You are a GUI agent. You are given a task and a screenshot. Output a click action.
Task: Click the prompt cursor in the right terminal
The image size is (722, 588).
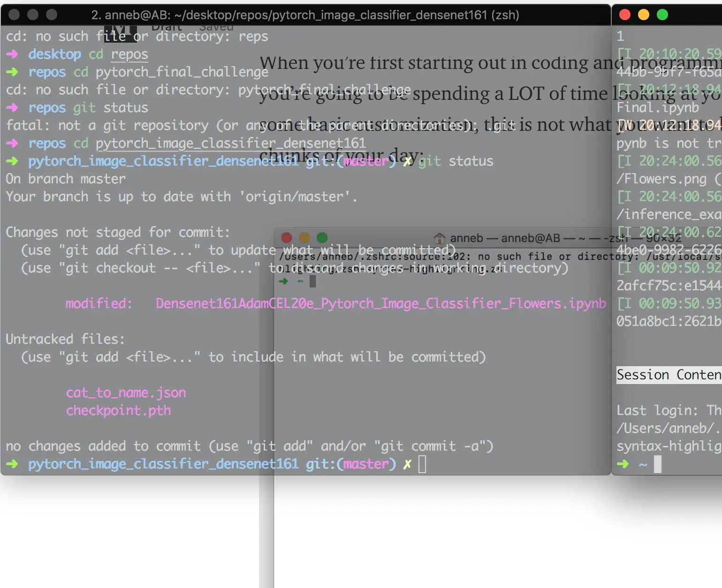point(658,464)
